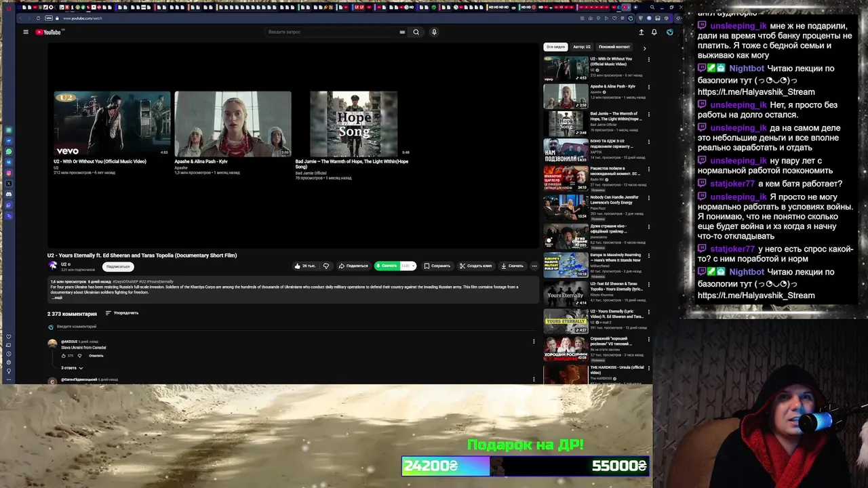Viewport: 868px width, 488px height.
Task: Reply to @AKD2U2 comment via Ответить
Action: pos(96,355)
